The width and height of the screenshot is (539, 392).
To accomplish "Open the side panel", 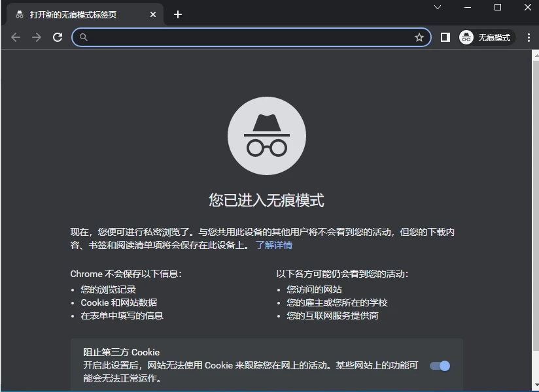I will coord(445,37).
